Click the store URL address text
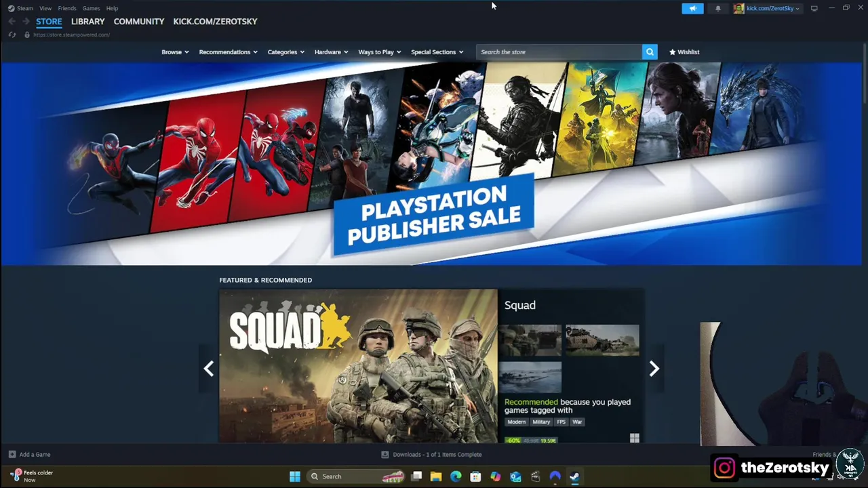 tap(71, 35)
